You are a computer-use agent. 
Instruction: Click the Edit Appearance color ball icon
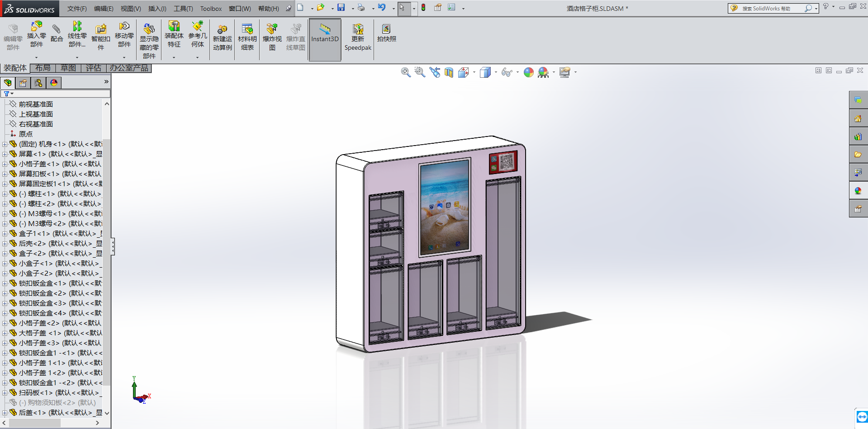click(528, 72)
